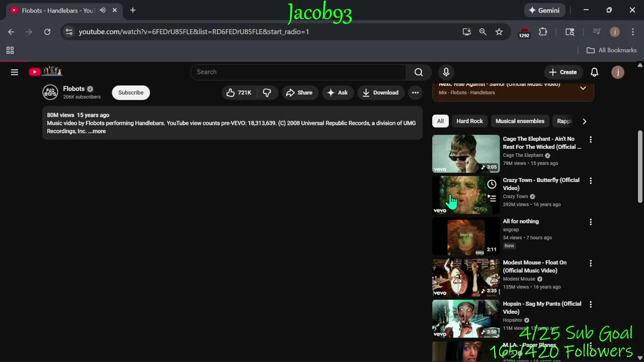Open Flobots channel avatar
The image size is (644, 362).
pyautogui.click(x=50, y=93)
